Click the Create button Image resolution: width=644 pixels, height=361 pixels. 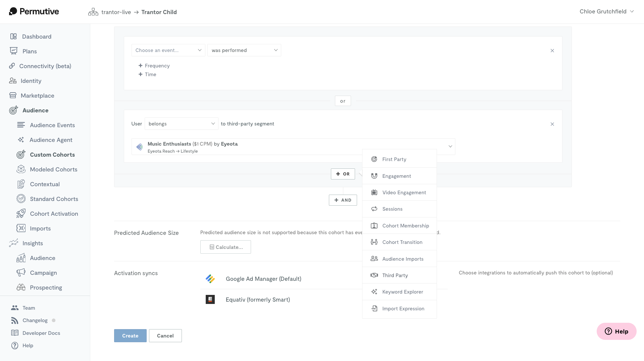(130, 336)
